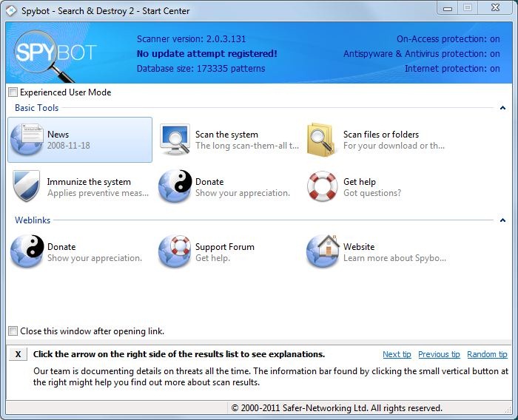Viewport: 518px width, 420px height.
Task: Click the Spybot title bar app icon
Action: [x=11, y=10]
